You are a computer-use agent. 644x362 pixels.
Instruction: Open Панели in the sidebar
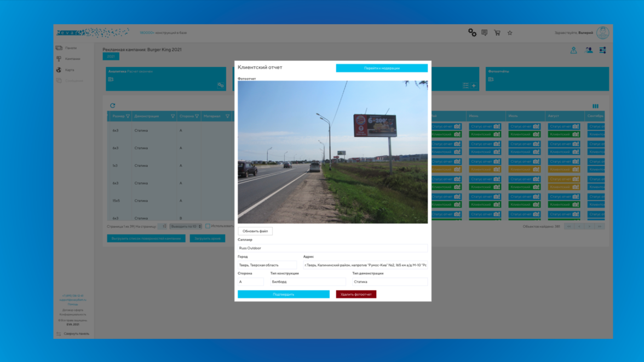pyautogui.click(x=71, y=48)
